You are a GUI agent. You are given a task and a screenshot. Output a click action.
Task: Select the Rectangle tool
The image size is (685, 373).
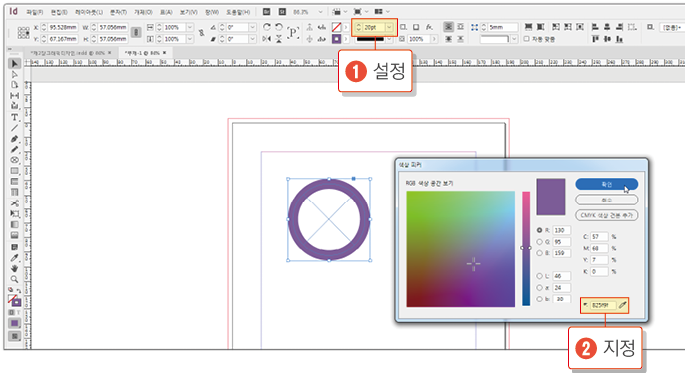[x=14, y=171]
